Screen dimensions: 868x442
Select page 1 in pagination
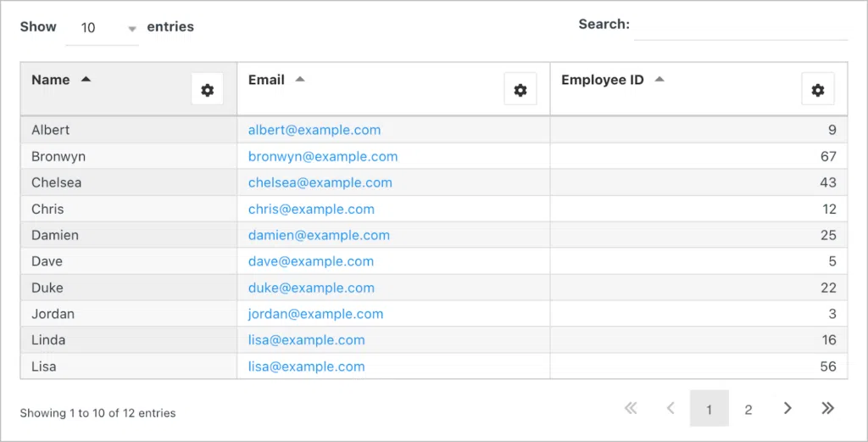pyautogui.click(x=709, y=409)
